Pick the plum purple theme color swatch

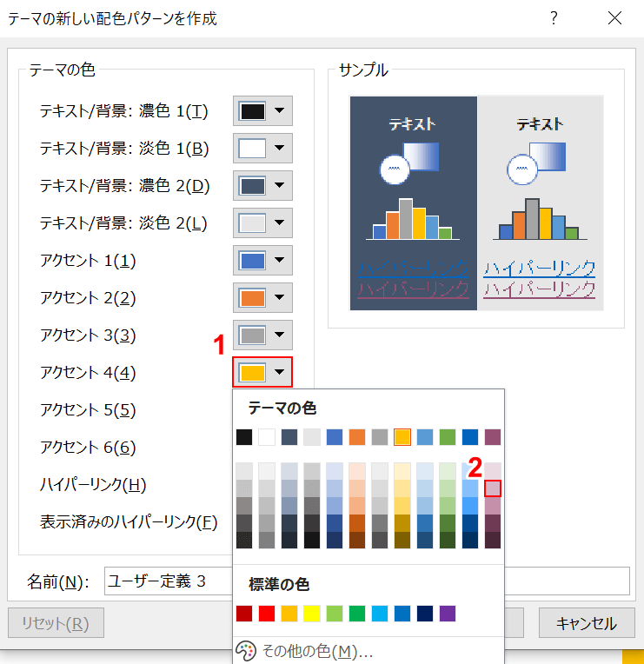tap(493, 437)
